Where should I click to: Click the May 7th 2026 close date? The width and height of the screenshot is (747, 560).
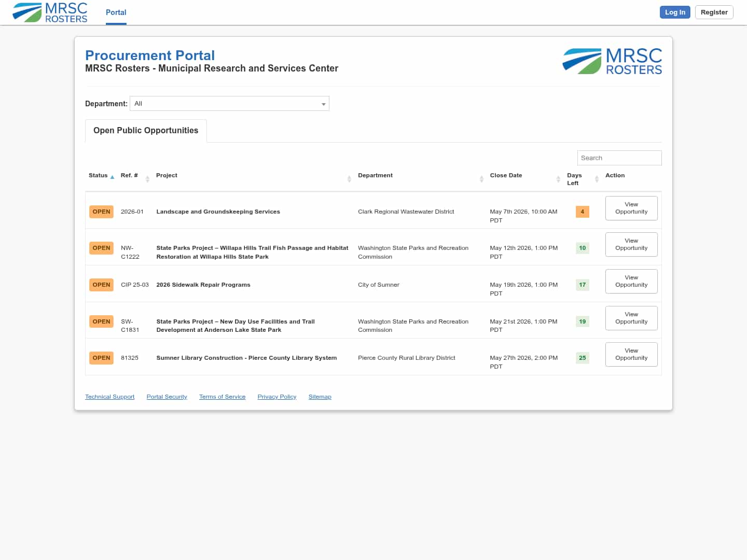(x=524, y=216)
